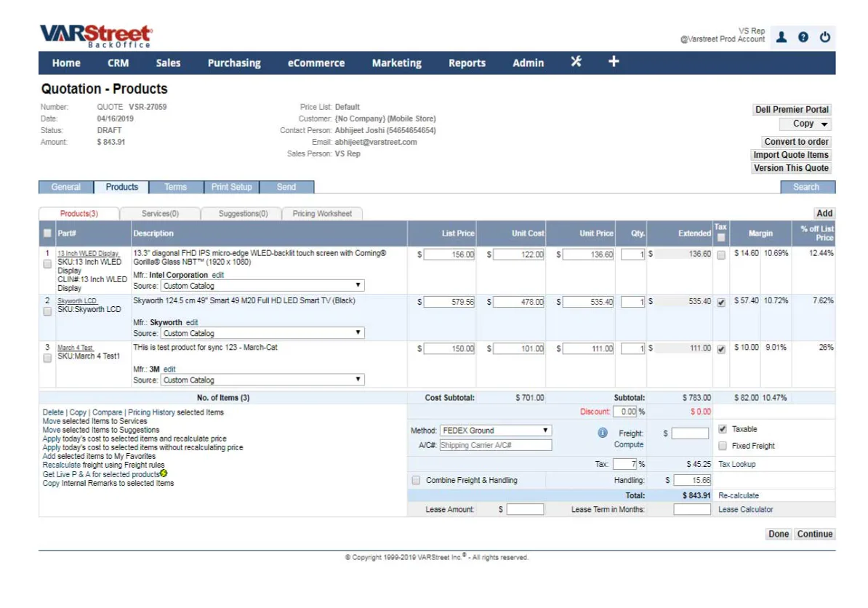The height and width of the screenshot is (608, 868).
Task: Click edit next to Intel Corporation
Action: coord(217,275)
